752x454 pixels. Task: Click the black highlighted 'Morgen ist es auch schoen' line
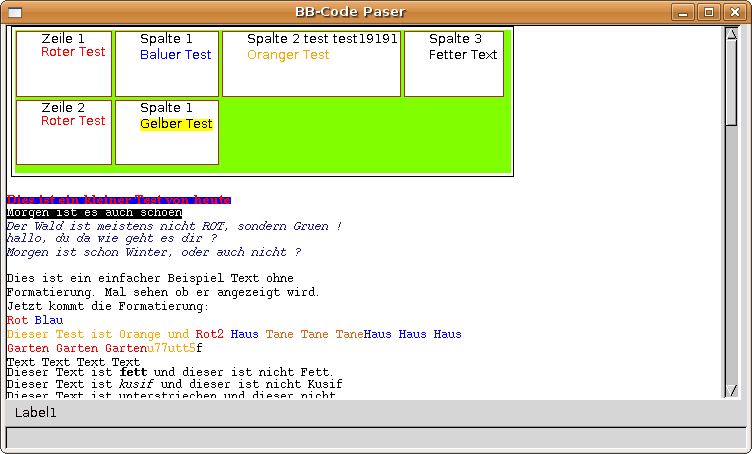pyautogui.click(x=94, y=213)
